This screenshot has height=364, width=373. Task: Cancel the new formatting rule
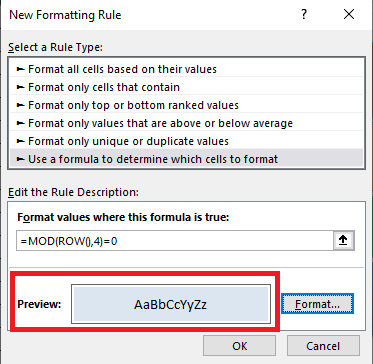point(323,345)
